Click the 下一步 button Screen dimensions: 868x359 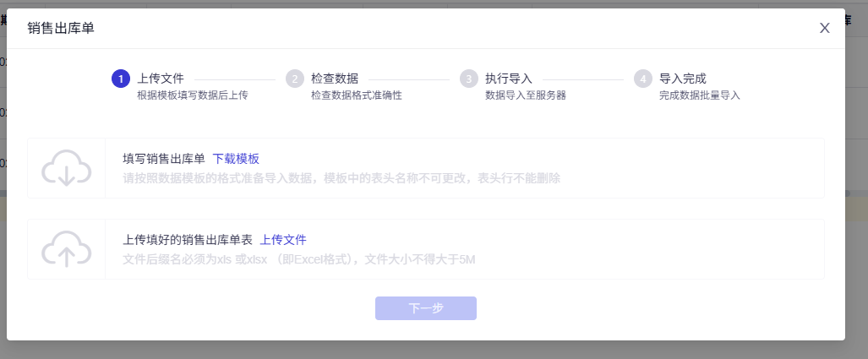[426, 308]
